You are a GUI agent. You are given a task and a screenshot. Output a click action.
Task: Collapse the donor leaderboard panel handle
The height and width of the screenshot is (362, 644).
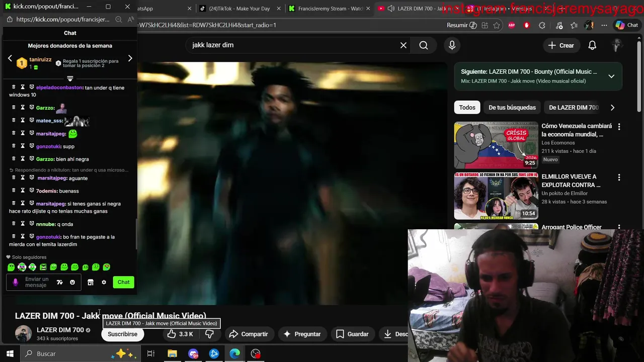pos(70,78)
